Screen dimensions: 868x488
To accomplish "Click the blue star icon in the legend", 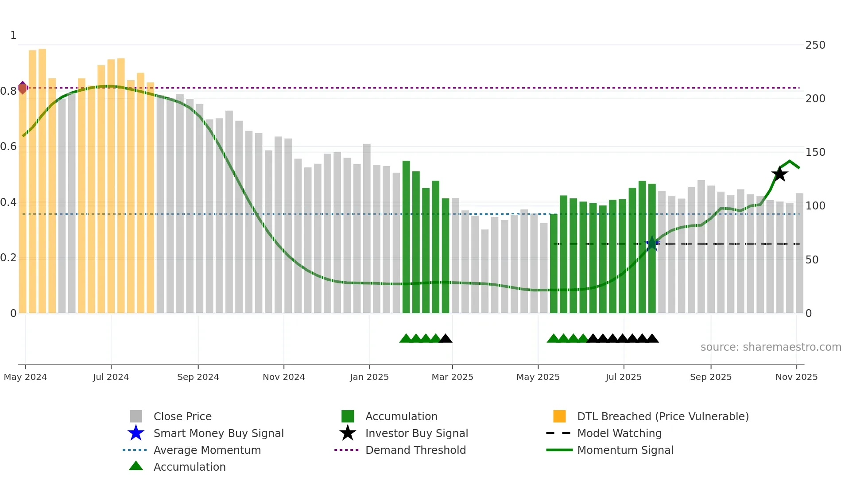I will pyautogui.click(x=136, y=433).
